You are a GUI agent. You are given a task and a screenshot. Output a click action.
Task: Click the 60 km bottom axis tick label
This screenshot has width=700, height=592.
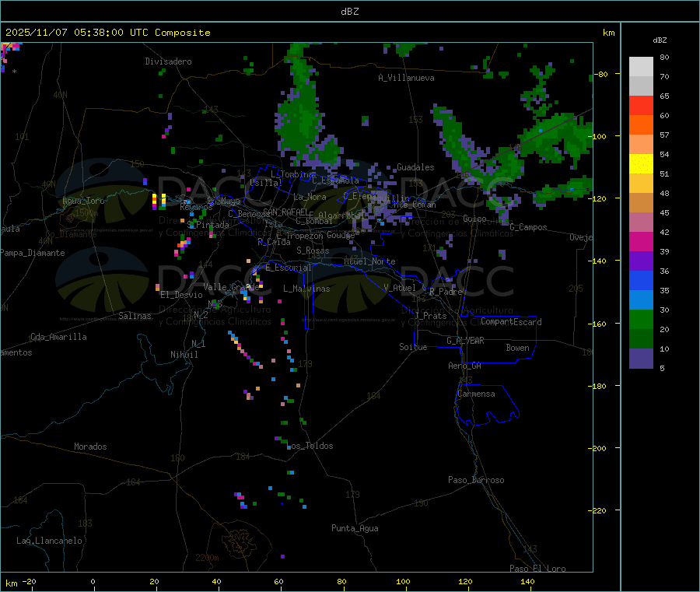278,581
